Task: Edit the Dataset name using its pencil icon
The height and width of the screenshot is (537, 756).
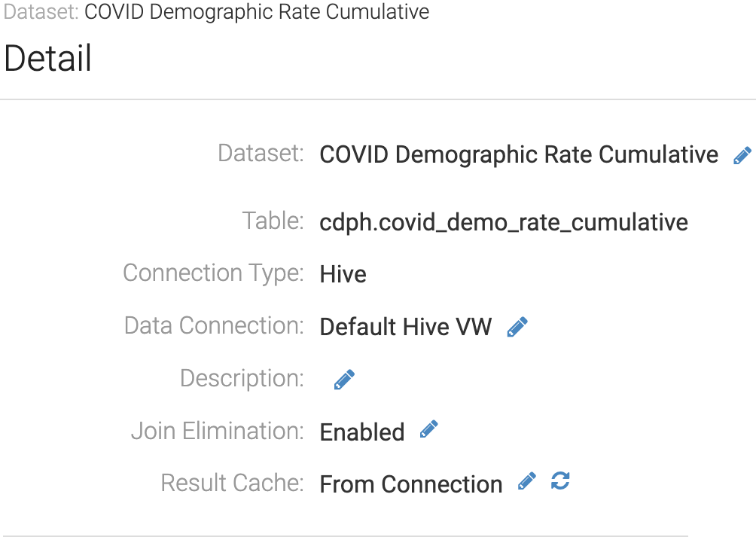Action: (x=742, y=156)
